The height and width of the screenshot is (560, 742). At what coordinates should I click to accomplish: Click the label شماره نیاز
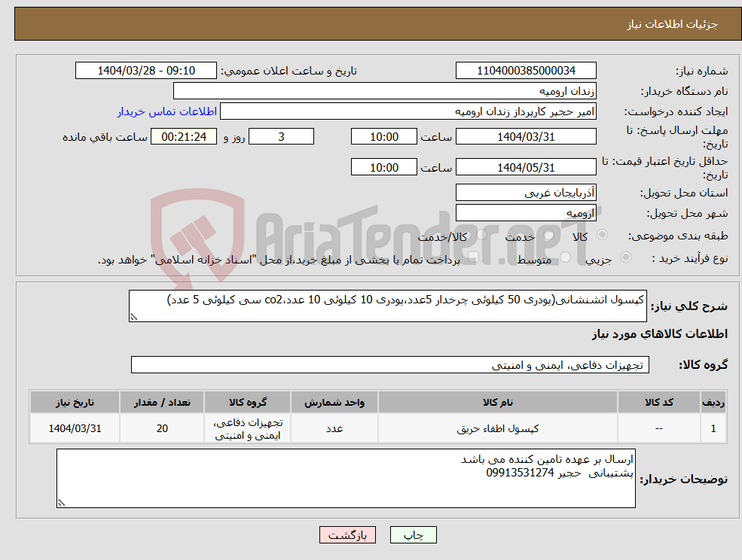(702, 72)
